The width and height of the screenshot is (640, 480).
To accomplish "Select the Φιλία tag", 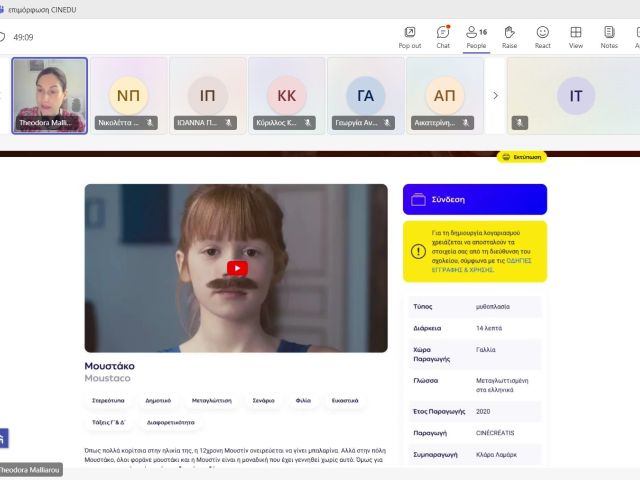I will (x=303, y=400).
